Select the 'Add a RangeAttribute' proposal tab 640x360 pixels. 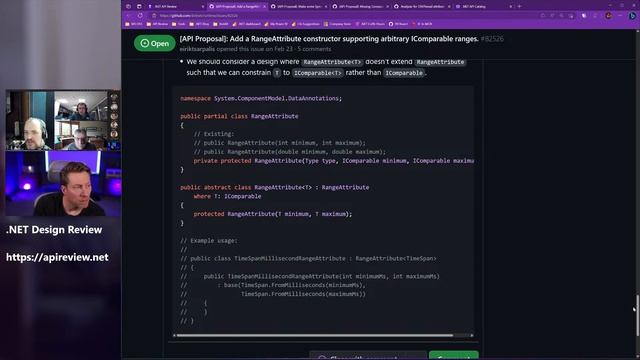click(237, 7)
